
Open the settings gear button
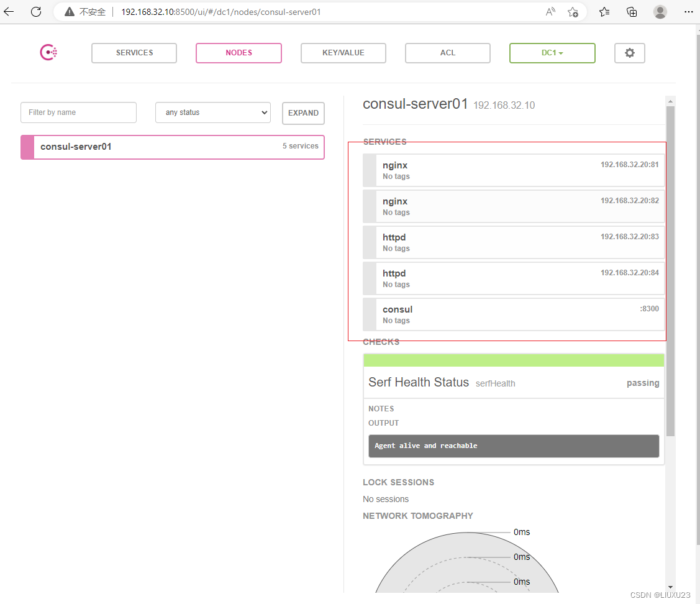(x=629, y=53)
